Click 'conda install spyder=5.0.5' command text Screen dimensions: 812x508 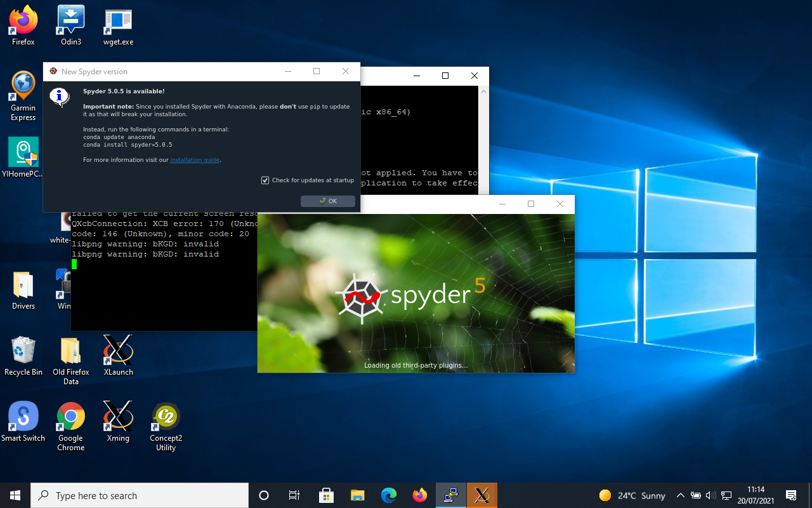click(x=128, y=145)
